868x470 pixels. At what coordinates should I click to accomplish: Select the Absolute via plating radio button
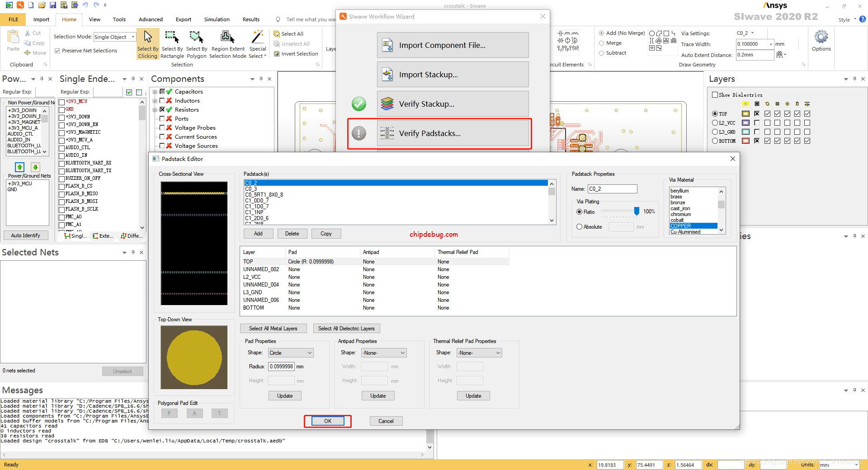point(580,227)
